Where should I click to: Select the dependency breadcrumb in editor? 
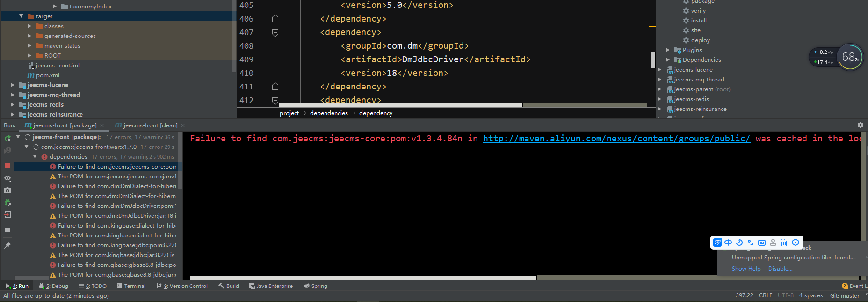(x=376, y=113)
